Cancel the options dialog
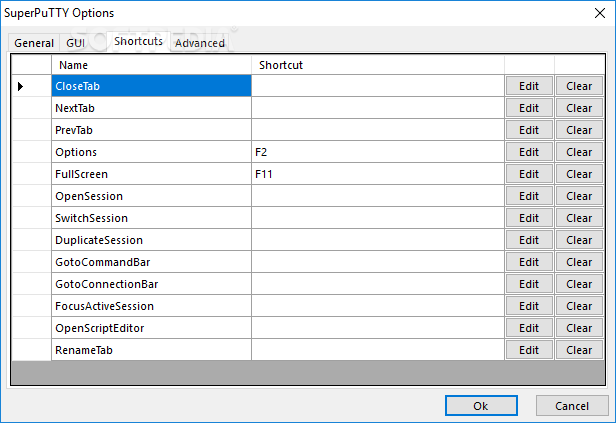This screenshot has height=423, width=616. 572,405
